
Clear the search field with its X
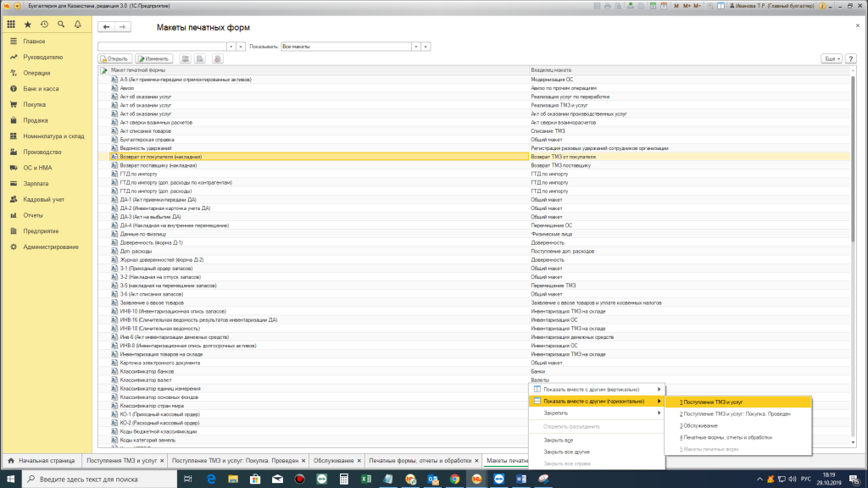point(241,47)
